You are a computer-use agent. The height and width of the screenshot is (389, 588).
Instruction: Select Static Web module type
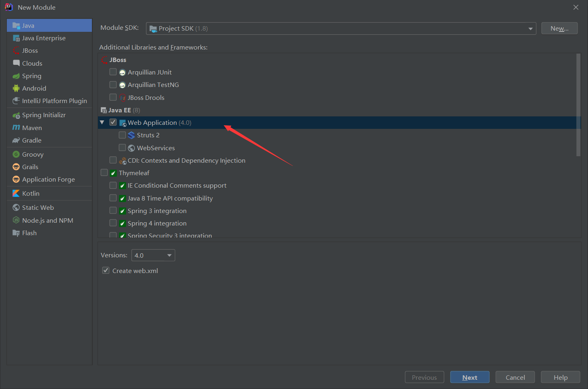coord(49,207)
